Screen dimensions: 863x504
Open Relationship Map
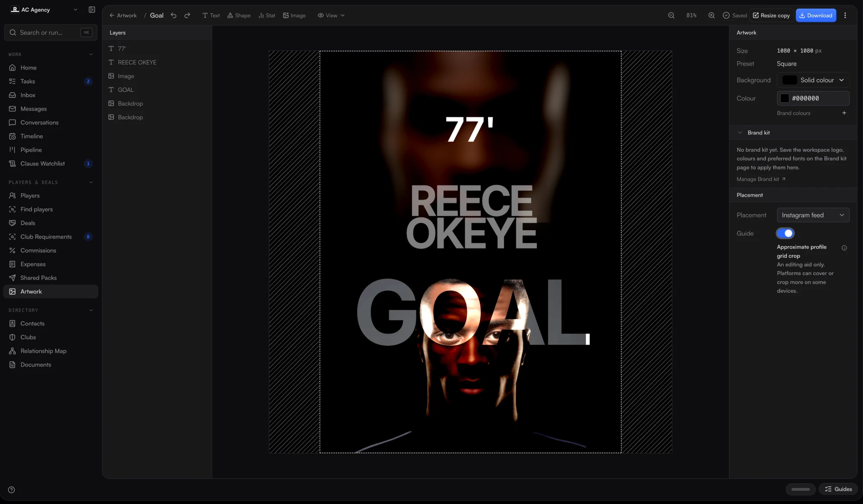pyautogui.click(x=50, y=351)
